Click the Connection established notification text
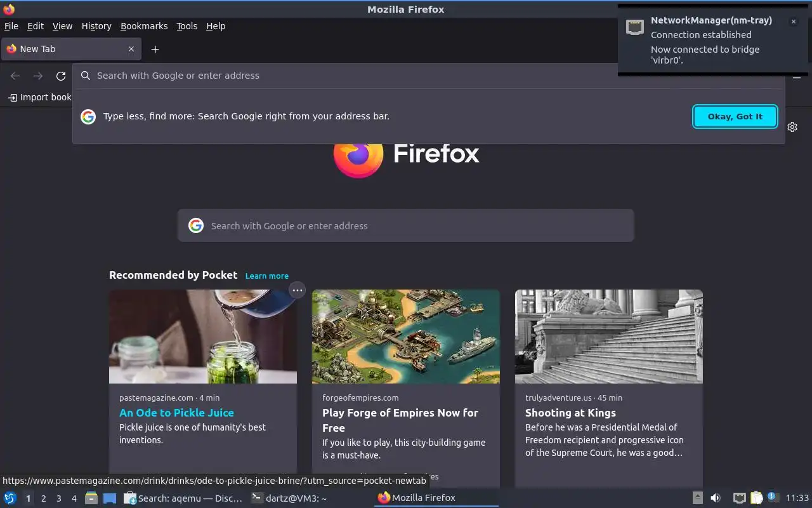This screenshot has height=508, width=812. point(701,35)
